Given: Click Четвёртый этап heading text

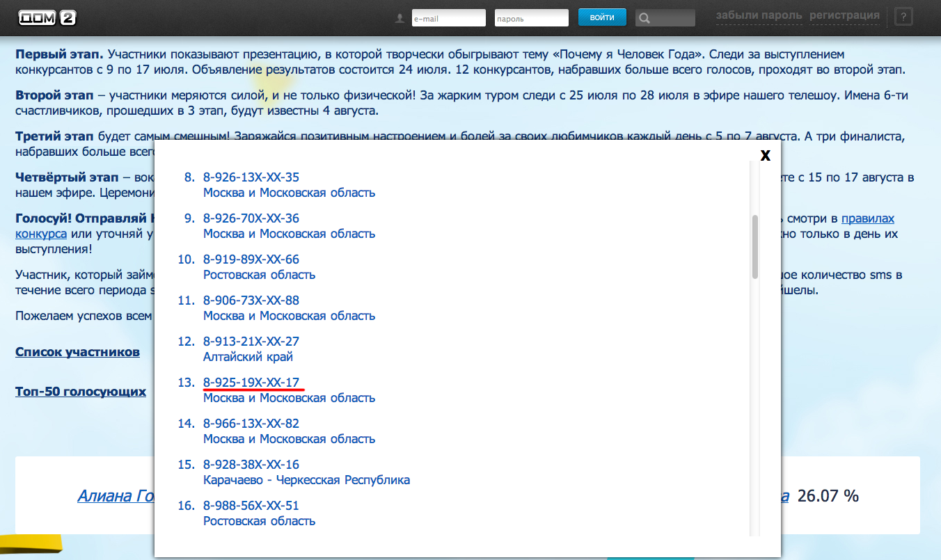Looking at the screenshot, I should [66, 177].
